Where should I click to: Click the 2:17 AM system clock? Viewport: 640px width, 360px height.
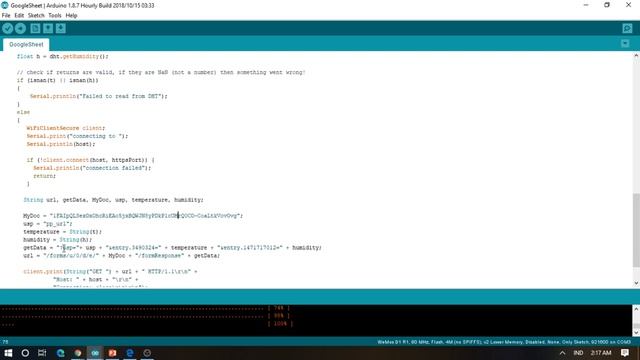coord(601,353)
